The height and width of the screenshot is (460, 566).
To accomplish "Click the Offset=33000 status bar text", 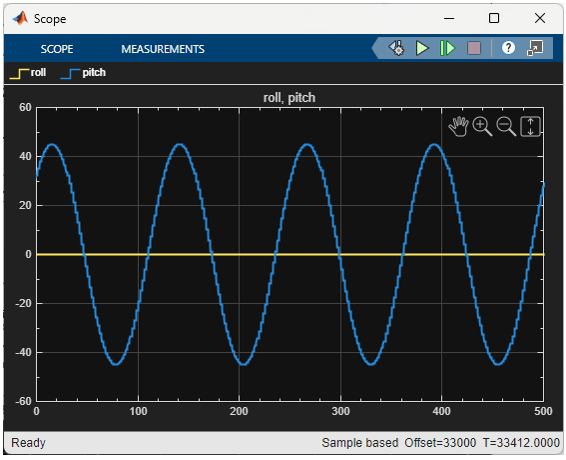I will coord(440,443).
